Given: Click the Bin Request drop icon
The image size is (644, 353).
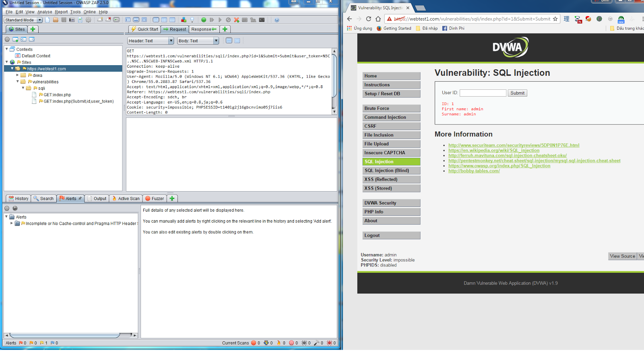Looking at the screenshot, I should 228,20.
